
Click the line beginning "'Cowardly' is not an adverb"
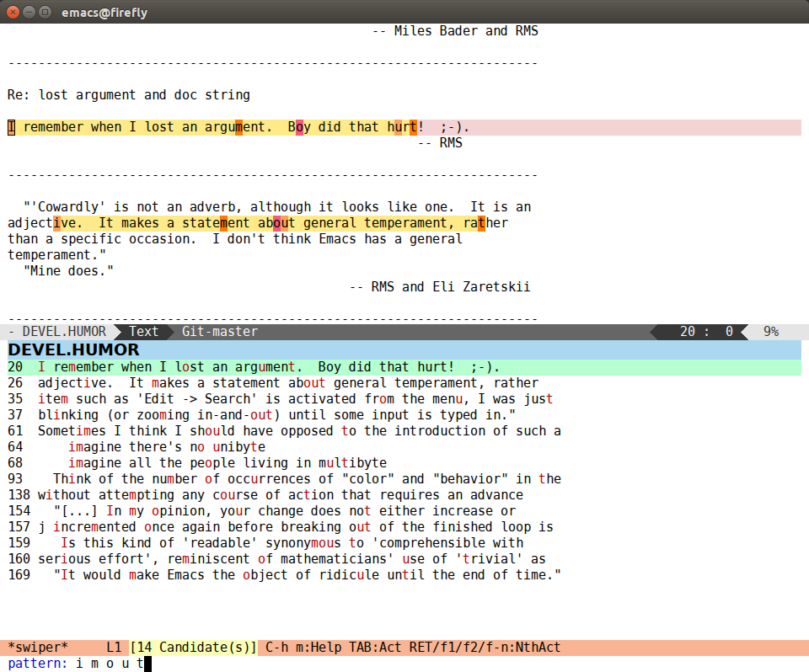tap(277, 207)
